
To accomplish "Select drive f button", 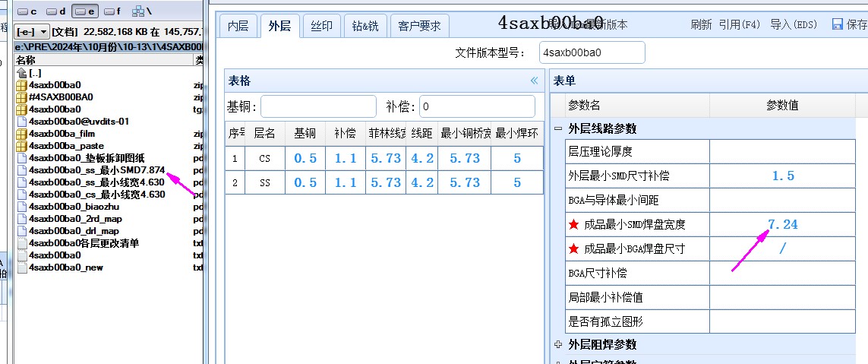I will [x=112, y=11].
